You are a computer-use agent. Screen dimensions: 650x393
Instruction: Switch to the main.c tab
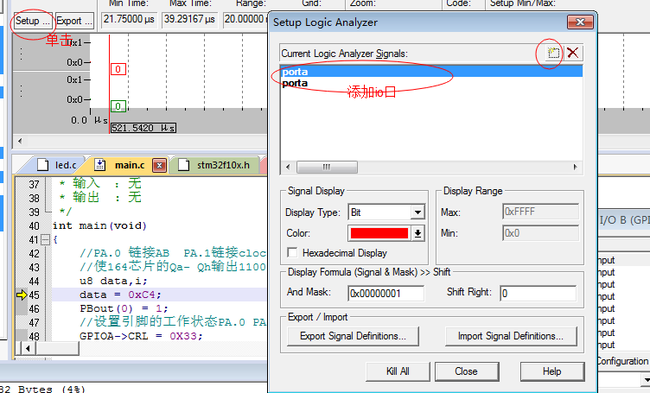click(x=129, y=165)
